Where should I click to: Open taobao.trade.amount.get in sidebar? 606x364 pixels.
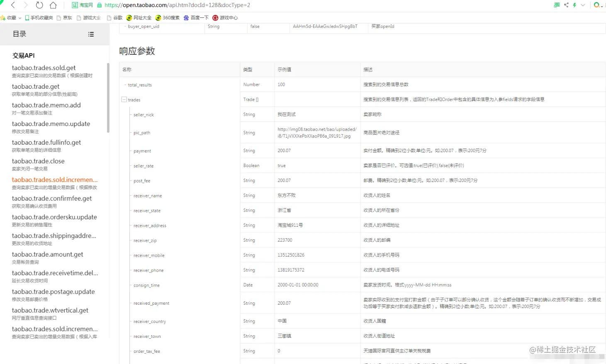47,254
